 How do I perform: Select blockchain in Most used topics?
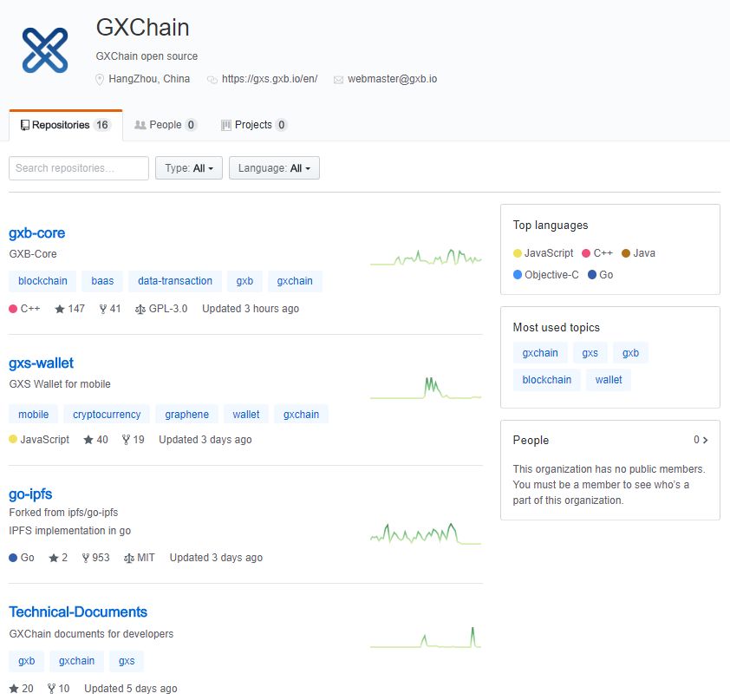546,380
